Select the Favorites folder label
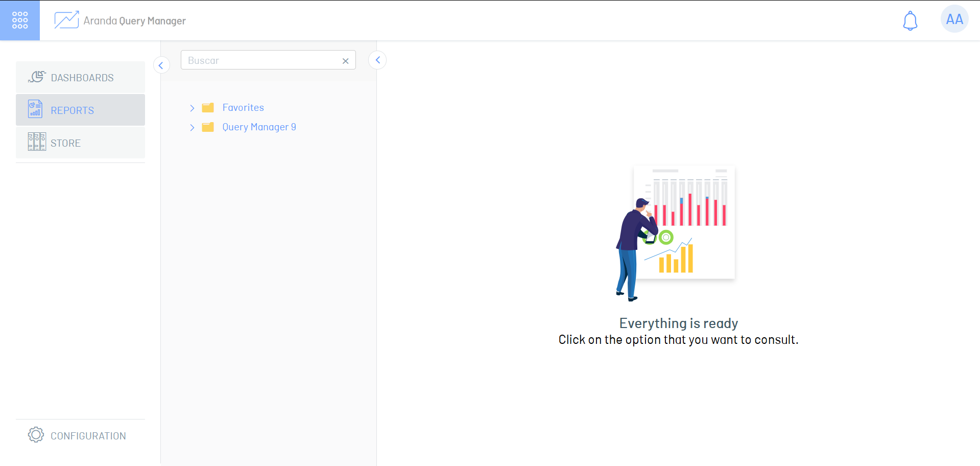The height and width of the screenshot is (466, 980). [243, 108]
